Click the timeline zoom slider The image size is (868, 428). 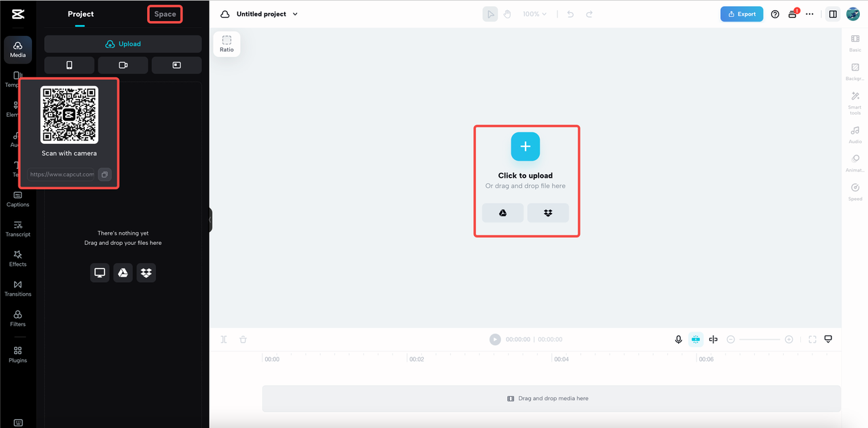pyautogui.click(x=759, y=339)
